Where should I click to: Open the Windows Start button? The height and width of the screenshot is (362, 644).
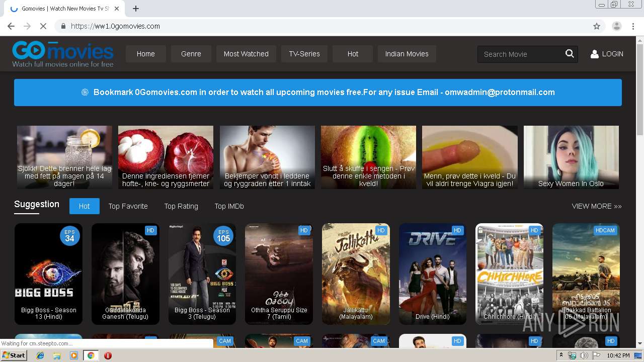[14, 355]
